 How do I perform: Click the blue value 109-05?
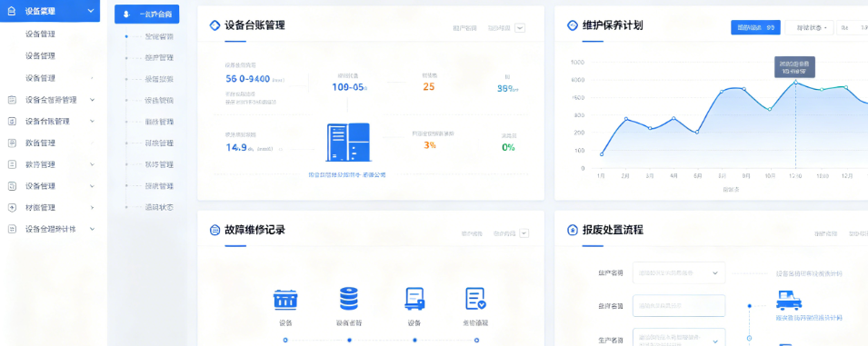(349, 87)
